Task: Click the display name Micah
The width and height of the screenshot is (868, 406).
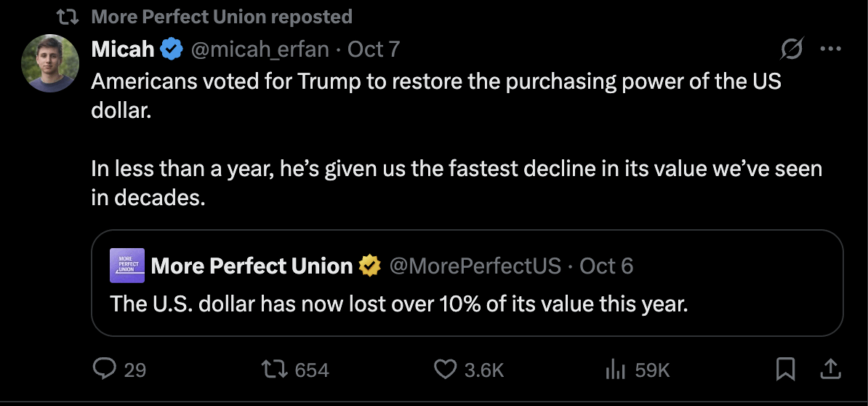Action: coord(123,49)
